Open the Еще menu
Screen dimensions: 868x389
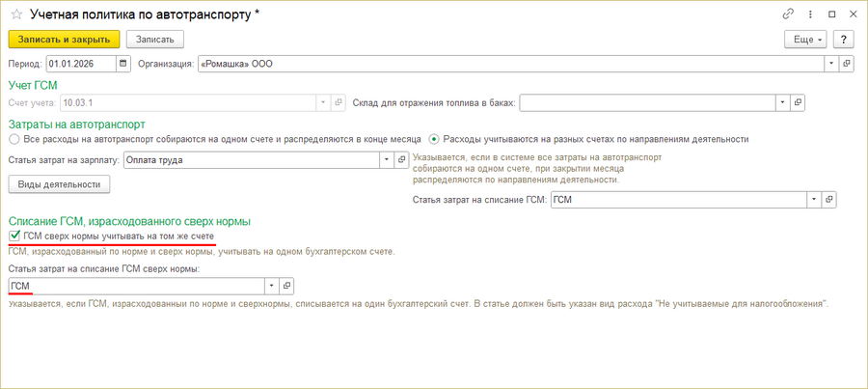tap(805, 40)
